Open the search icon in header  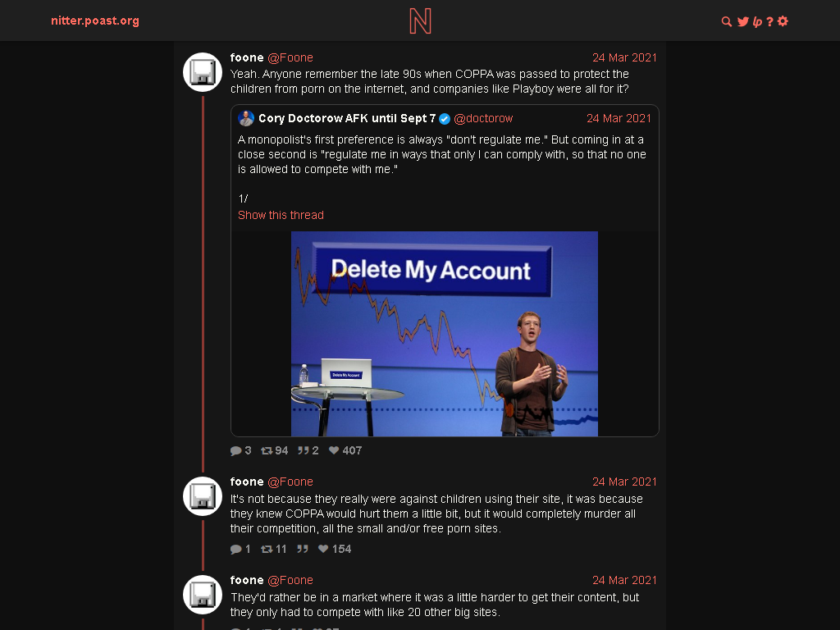click(727, 21)
